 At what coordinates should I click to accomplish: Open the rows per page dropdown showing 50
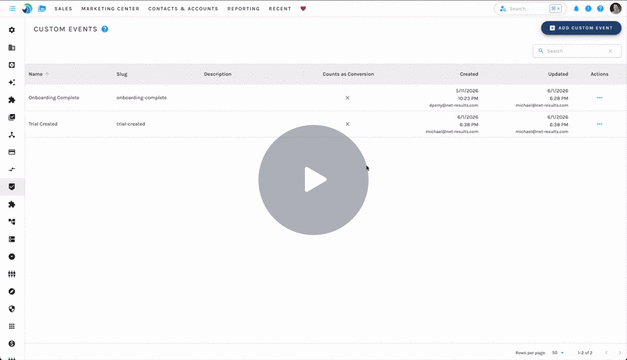click(558, 353)
